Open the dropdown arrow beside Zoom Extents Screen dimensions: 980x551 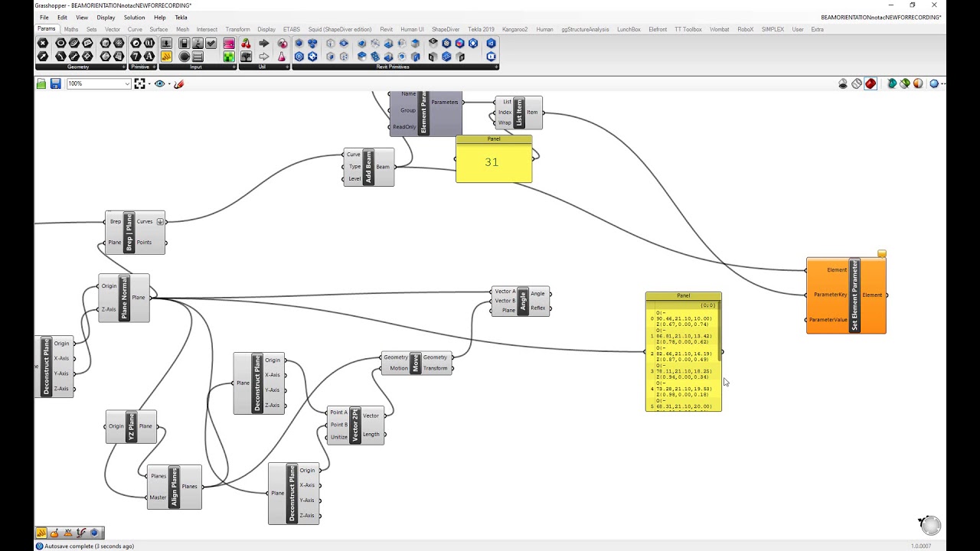click(148, 83)
